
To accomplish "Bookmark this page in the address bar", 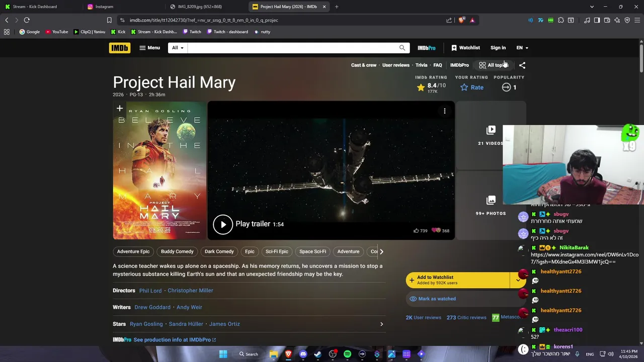I will 109,20.
